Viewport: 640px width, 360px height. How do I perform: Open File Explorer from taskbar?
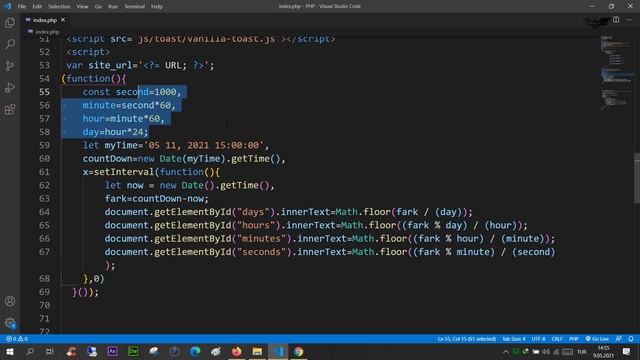tap(257, 351)
